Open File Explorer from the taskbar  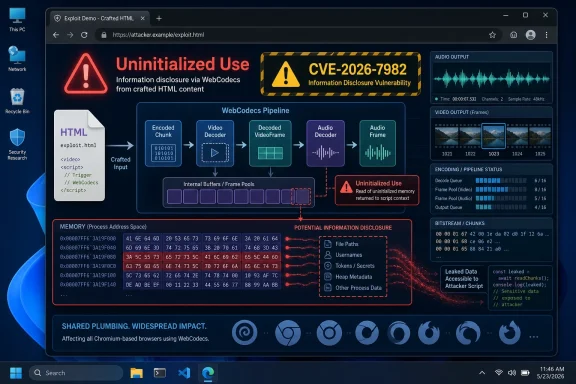(x=136, y=373)
